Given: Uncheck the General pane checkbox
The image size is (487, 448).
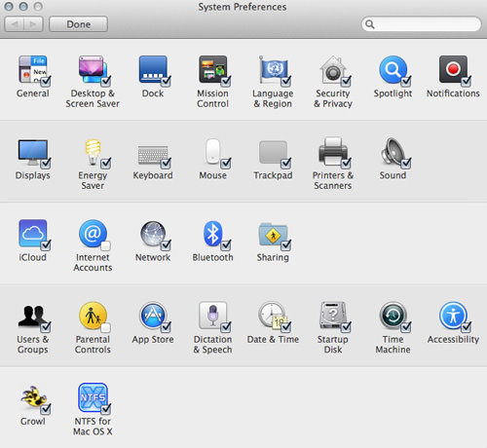Looking at the screenshot, I should click(46, 81).
